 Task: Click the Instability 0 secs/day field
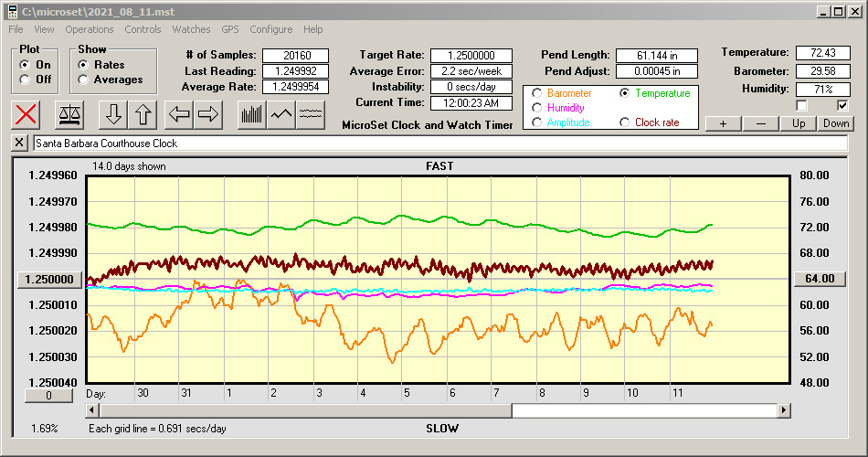(x=471, y=87)
